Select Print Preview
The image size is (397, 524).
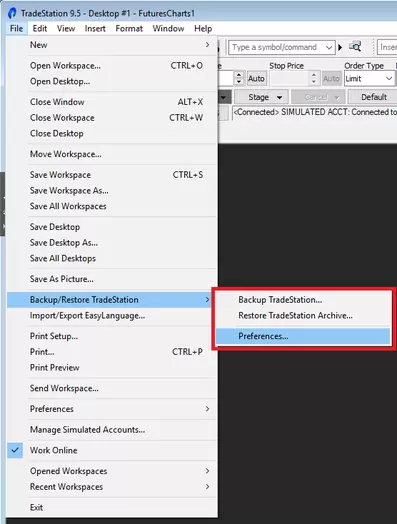tap(112, 368)
